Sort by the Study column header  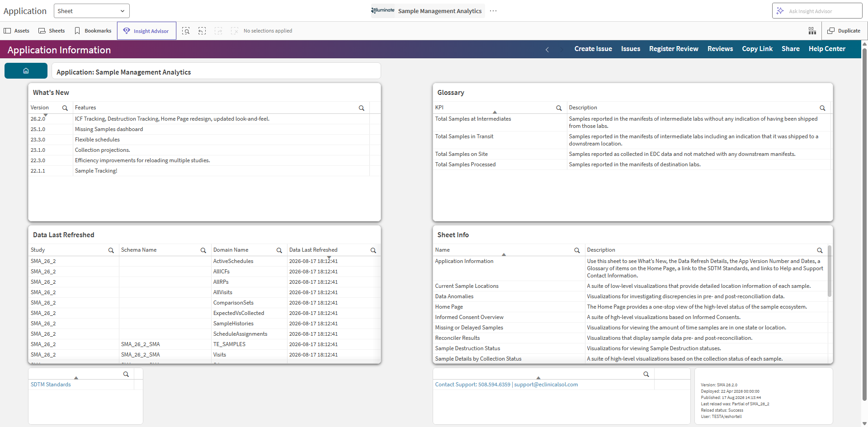point(38,250)
